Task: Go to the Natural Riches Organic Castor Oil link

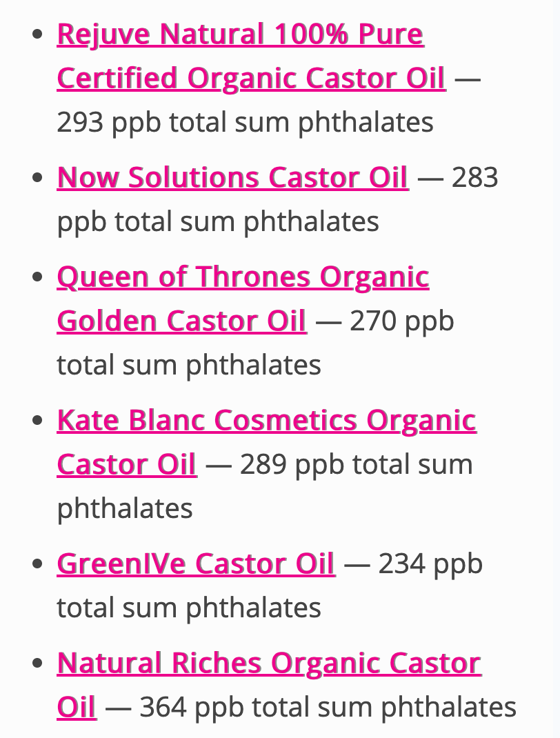Action: (x=268, y=663)
